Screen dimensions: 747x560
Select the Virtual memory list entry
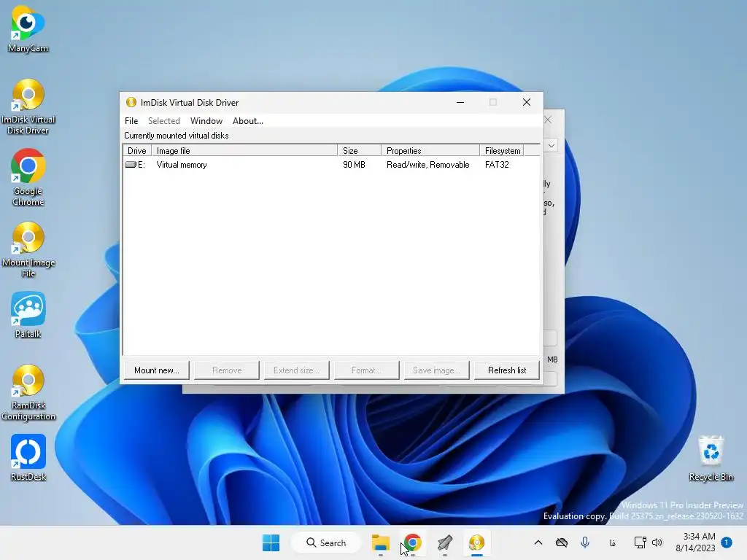tap(182, 165)
